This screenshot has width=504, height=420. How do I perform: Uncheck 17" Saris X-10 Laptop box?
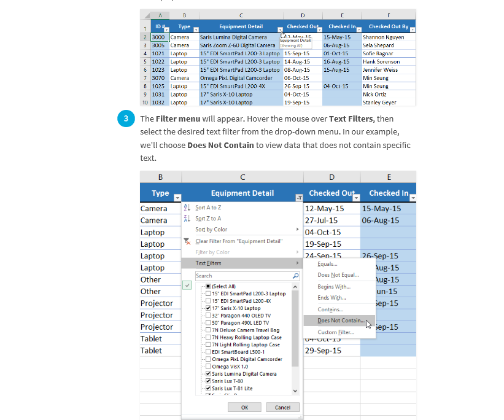click(208, 308)
